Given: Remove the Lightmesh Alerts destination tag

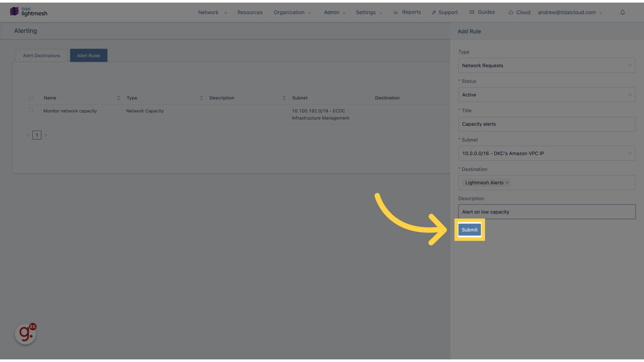Looking at the screenshot, I should coord(507,183).
